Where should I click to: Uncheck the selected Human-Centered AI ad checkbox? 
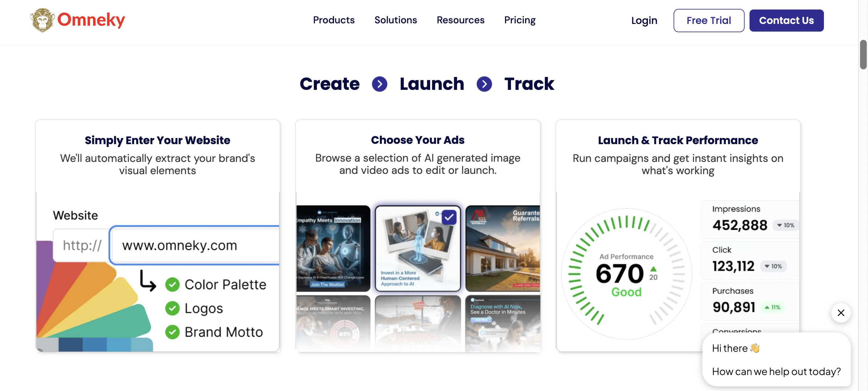coord(449,218)
